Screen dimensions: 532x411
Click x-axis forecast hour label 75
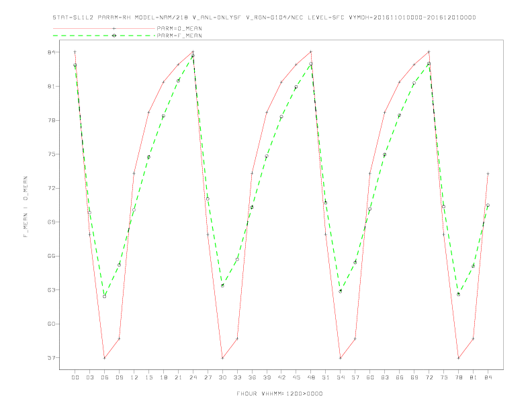[x=444, y=377]
